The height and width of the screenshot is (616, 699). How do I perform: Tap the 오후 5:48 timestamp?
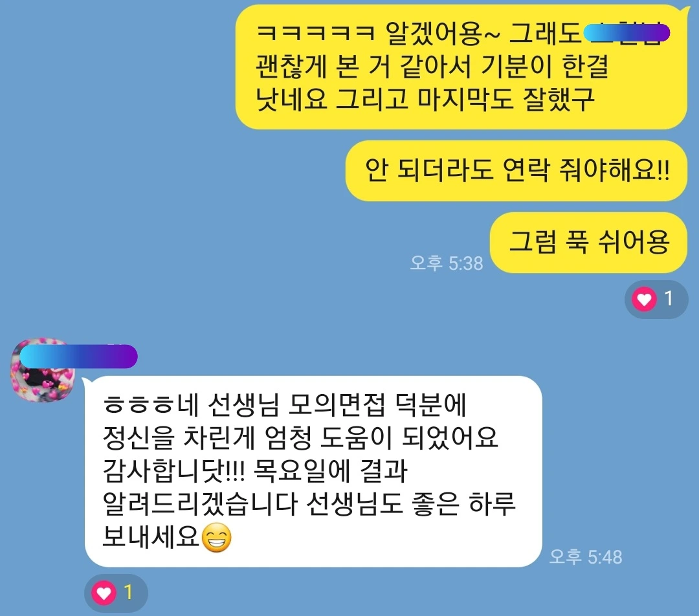(x=585, y=556)
